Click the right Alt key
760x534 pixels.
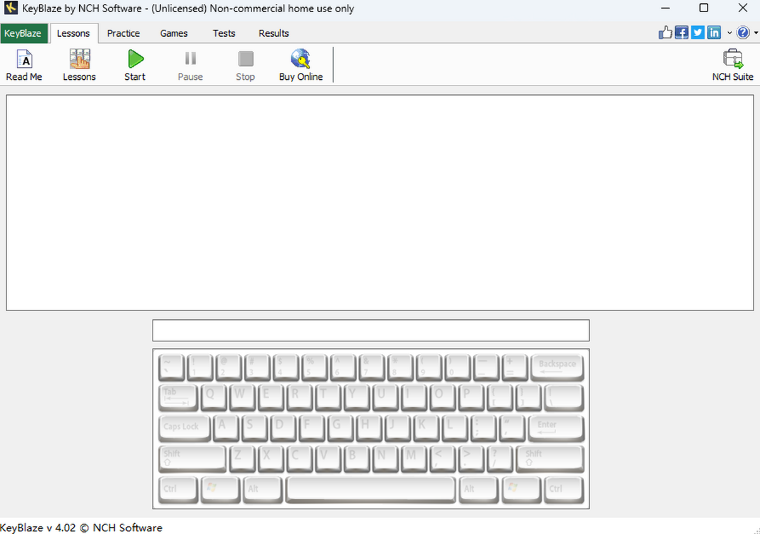478,489
